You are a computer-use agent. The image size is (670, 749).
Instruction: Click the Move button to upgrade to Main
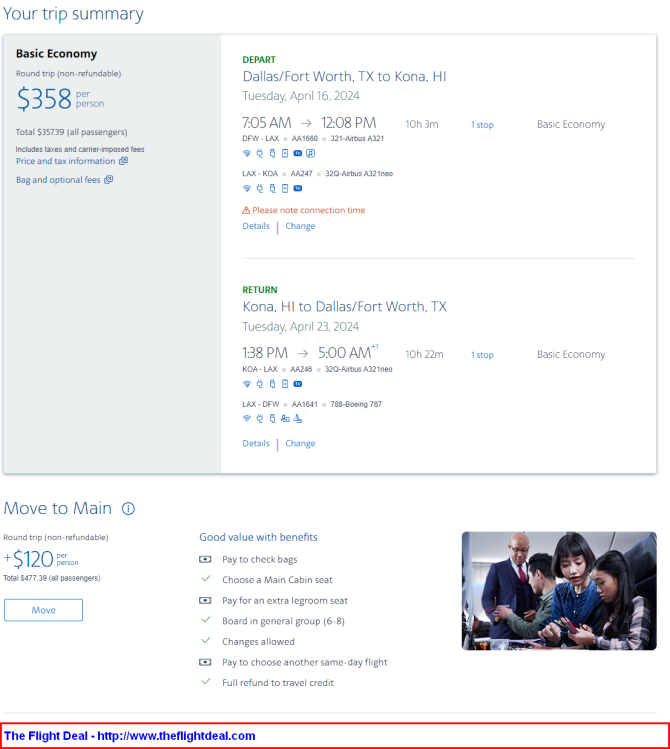tap(43, 610)
